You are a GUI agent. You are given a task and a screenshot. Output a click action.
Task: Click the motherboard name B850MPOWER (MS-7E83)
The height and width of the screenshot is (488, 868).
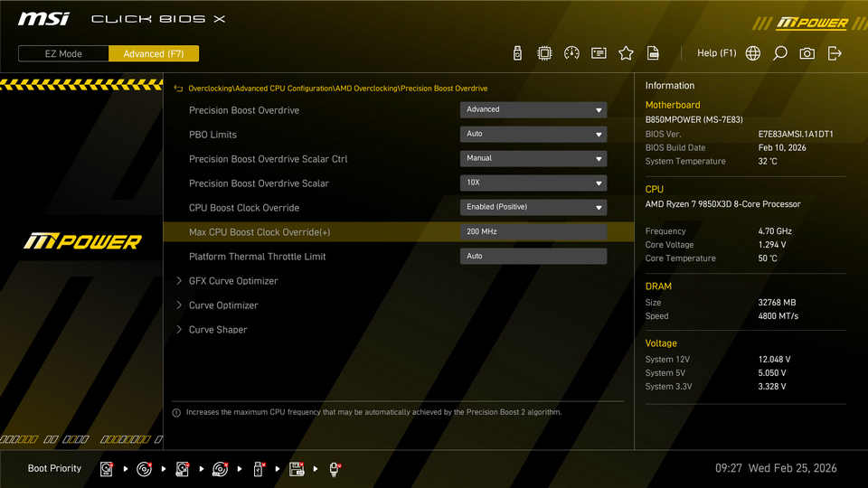[x=693, y=119]
